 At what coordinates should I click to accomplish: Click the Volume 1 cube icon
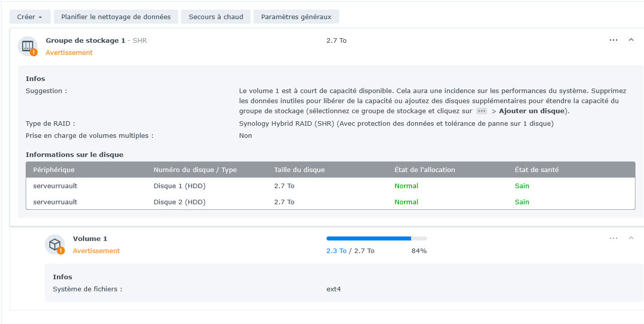click(x=55, y=245)
